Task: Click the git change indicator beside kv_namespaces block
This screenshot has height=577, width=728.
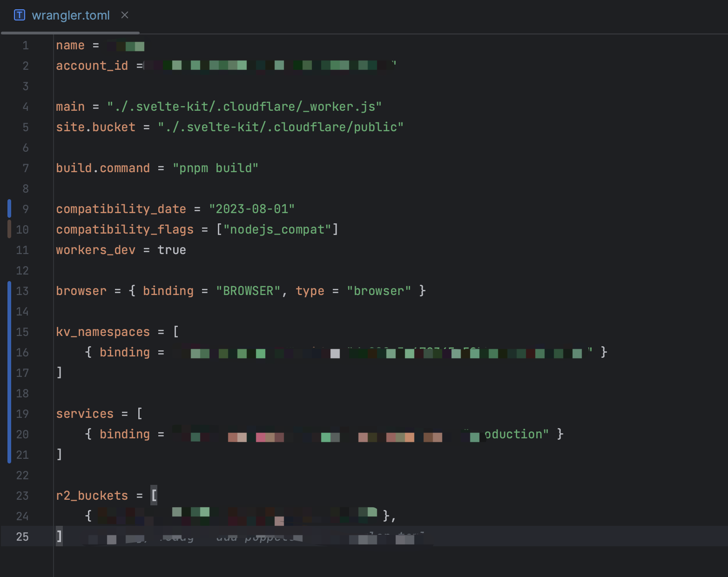Action: tap(8, 352)
